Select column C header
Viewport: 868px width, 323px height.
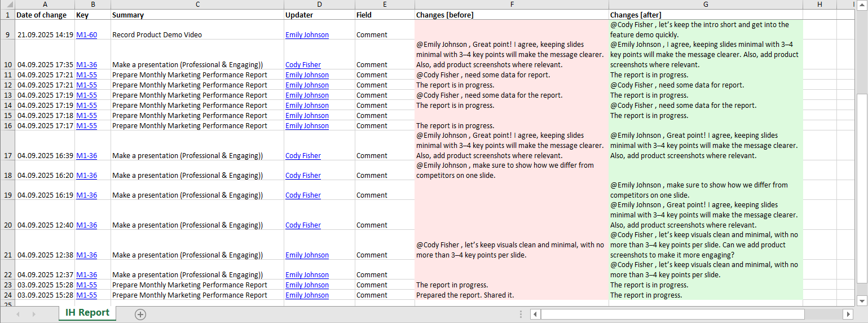click(197, 5)
